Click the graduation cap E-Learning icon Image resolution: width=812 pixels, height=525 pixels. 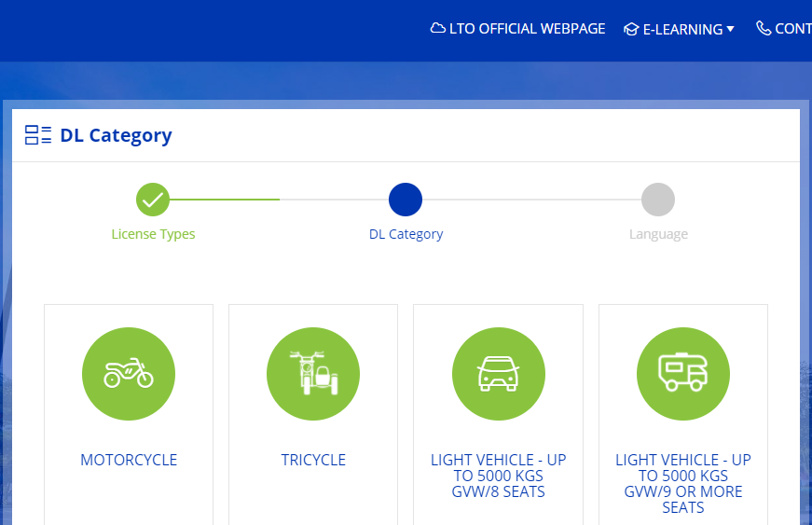coord(631,29)
